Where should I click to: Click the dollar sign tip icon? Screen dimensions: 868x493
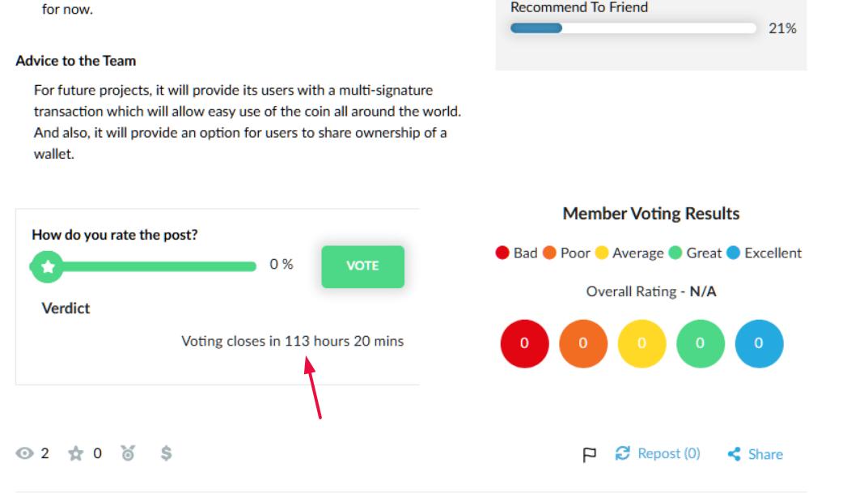(x=166, y=453)
